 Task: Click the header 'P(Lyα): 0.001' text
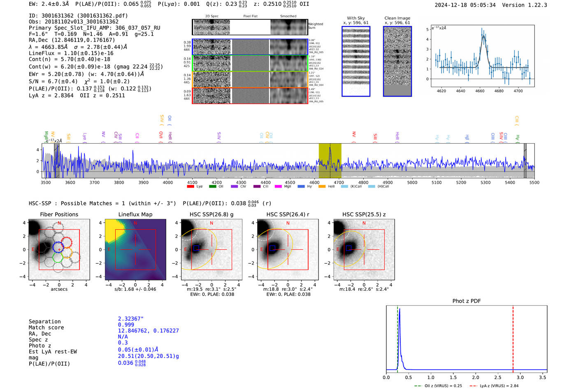179,4
